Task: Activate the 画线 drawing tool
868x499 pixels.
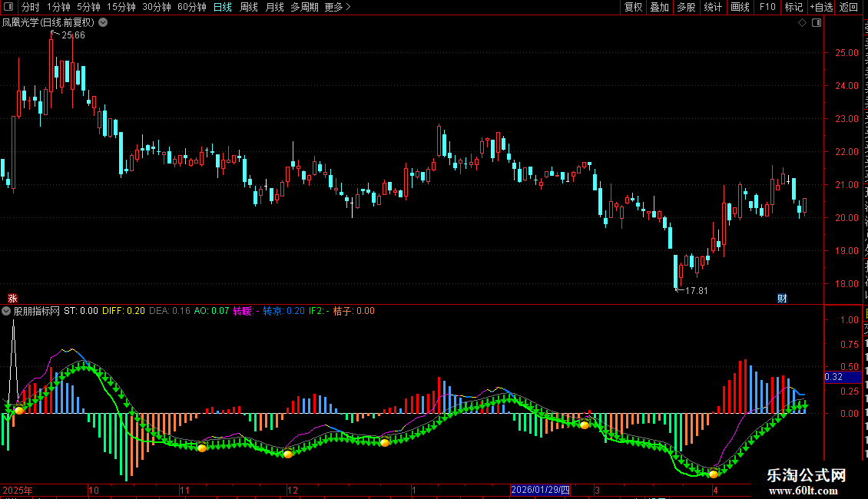Action: pos(740,7)
